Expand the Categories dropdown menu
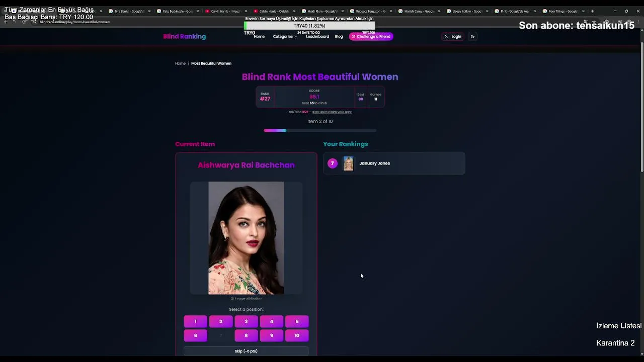This screenshot has width=644, height=362. point(285,36)
